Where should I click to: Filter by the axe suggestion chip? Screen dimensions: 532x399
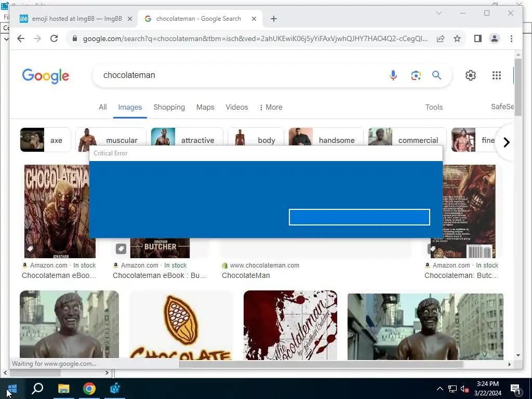[45, 140]
